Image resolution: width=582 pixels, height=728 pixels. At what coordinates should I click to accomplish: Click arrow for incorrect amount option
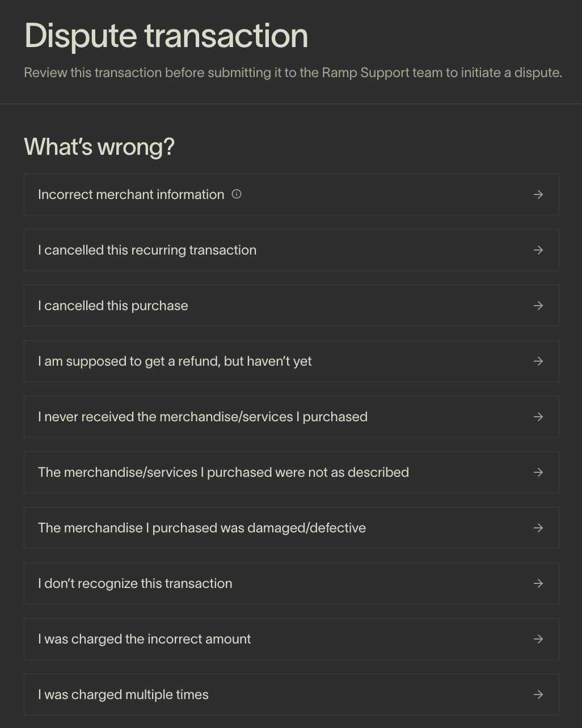coord(538,639)
